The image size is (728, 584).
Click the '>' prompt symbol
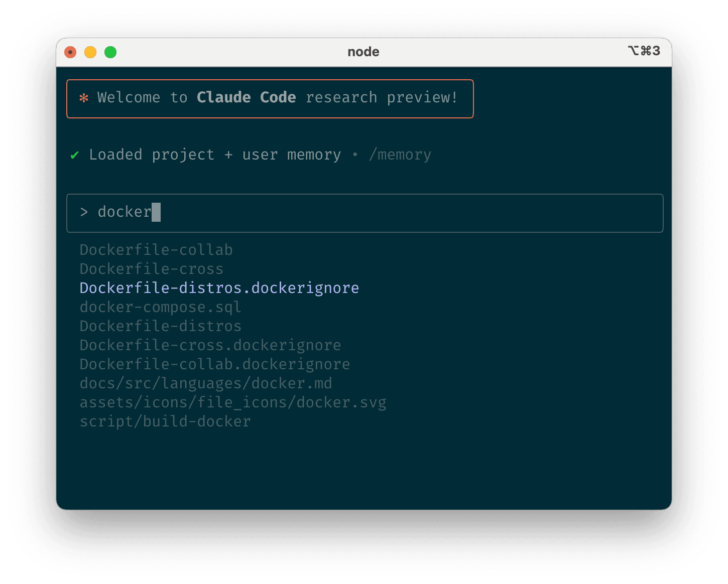coord(84,212)
